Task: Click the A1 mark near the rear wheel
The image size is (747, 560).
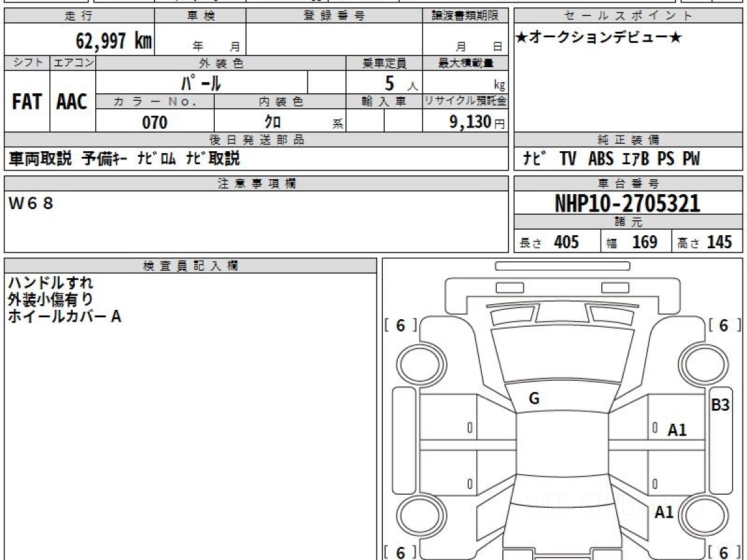Action: coord(664,512)
